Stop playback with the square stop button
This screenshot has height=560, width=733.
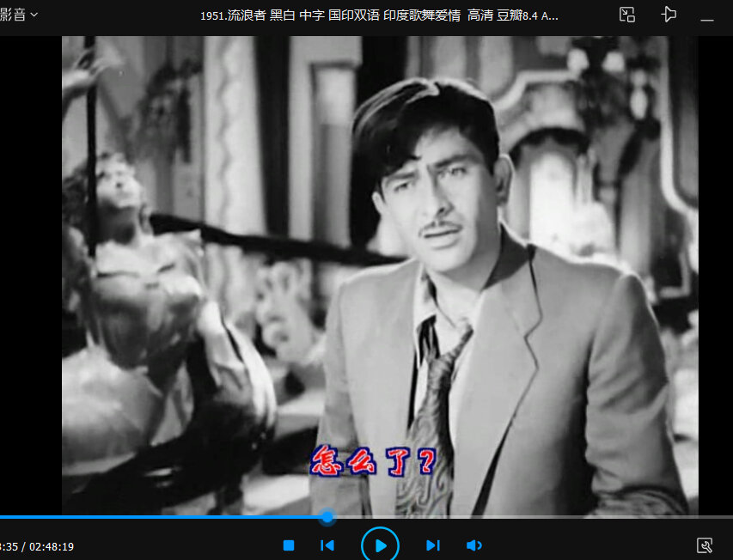289,545
